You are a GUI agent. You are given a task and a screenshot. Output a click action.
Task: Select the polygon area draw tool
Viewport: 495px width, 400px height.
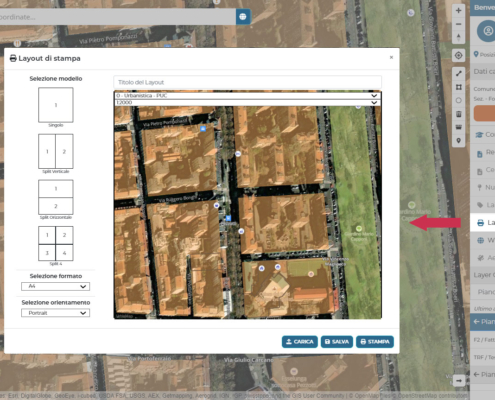pos(459,87)
